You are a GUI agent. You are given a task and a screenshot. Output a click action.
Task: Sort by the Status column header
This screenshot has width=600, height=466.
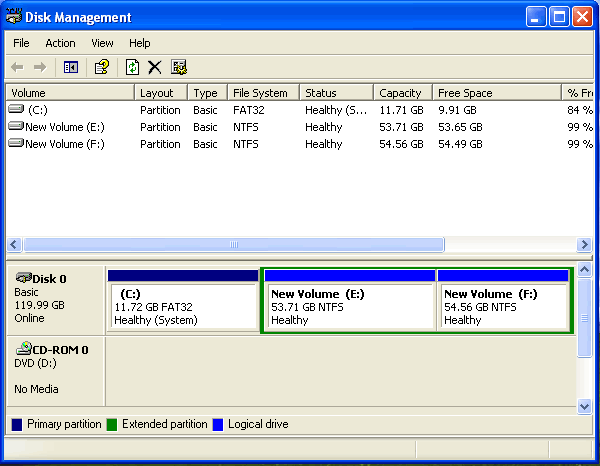click(x=337, y=93)
